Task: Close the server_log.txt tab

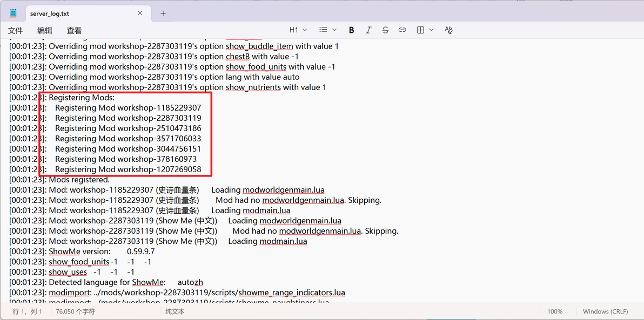Action: coord(139,13)
